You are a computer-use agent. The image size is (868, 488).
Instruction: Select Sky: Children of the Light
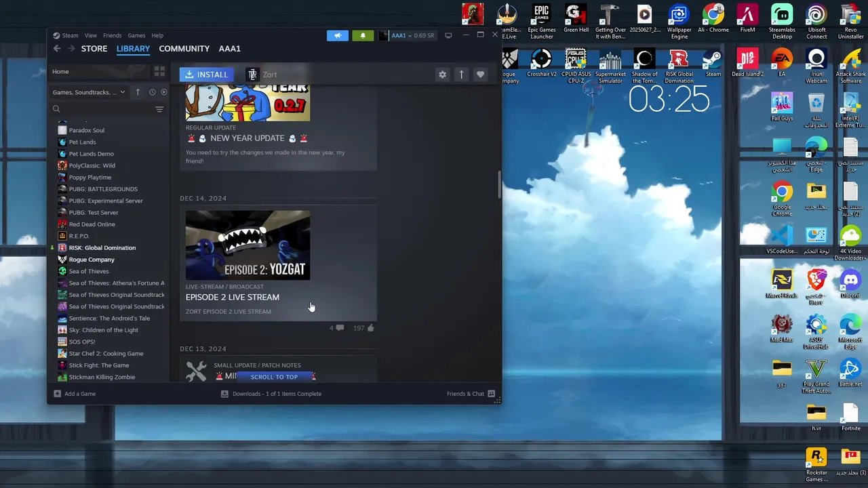click(103, 330)
